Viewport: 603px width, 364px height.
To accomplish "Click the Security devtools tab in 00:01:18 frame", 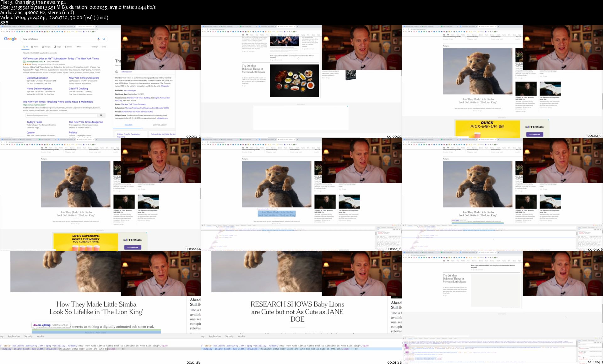I will pyautogui.click(x=28, y=336).
